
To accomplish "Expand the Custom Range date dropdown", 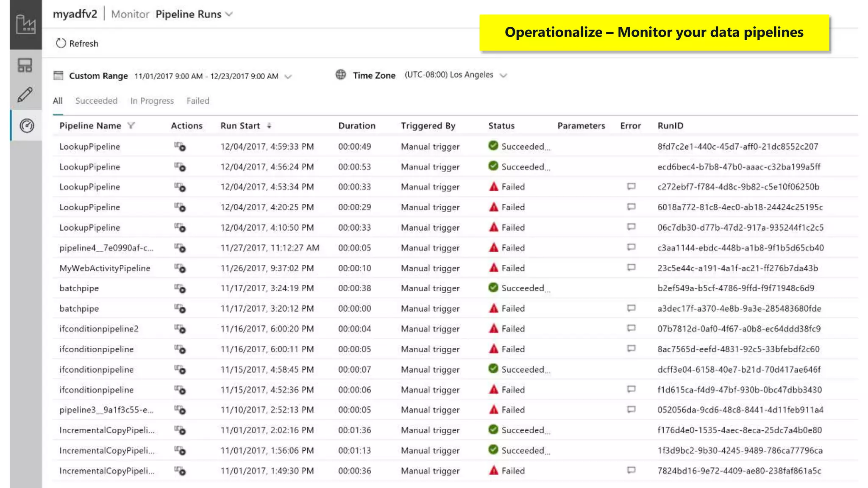I will coord(288,76).
